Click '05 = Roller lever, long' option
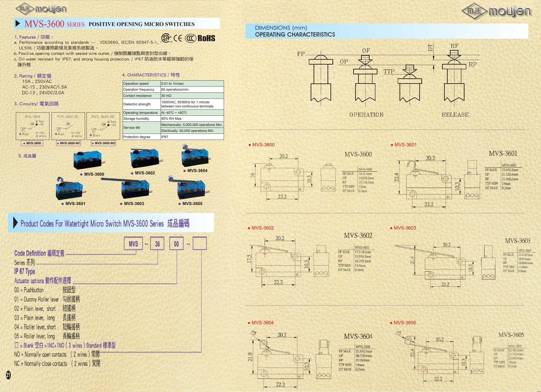The image size is (541, 392). [x=47, y=336]
